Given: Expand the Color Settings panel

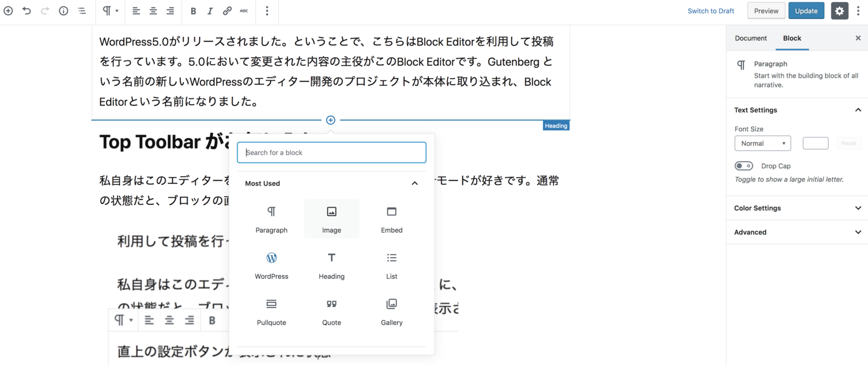Looking at the screenshot, I should point(797,208).
